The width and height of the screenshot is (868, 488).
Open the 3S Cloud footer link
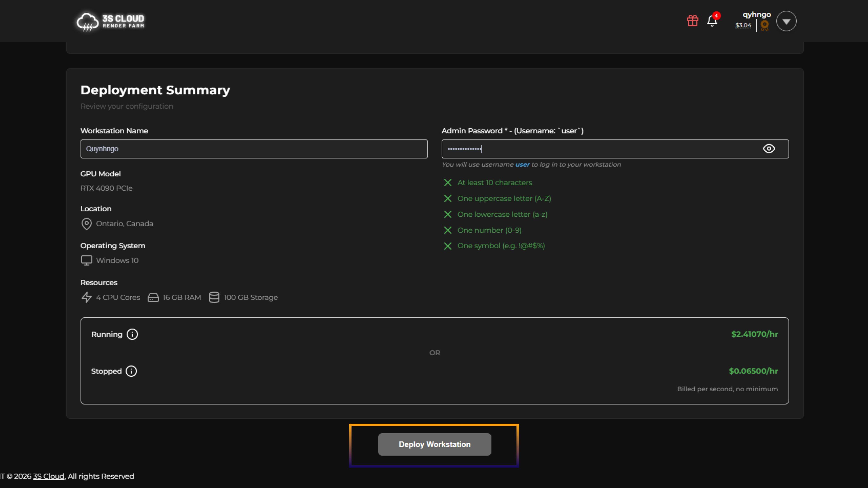[49, 476]
